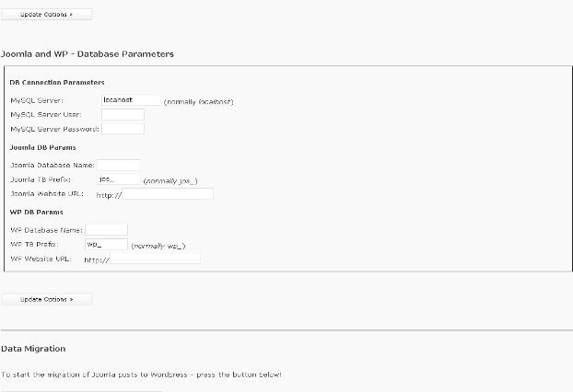Viewport: 573px width, 392px height.
Task: Click the WP Database Name field
Action: coord(106,230)
